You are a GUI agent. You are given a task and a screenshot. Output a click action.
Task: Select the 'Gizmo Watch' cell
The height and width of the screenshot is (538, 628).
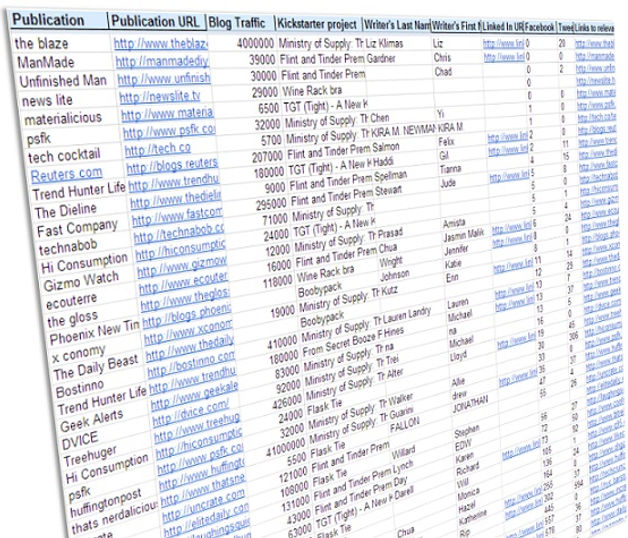(81, 280)
